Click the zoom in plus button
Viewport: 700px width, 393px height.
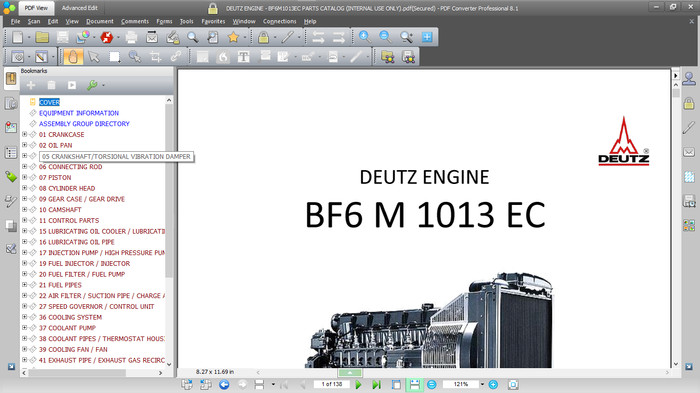click(x=493, y=385)
